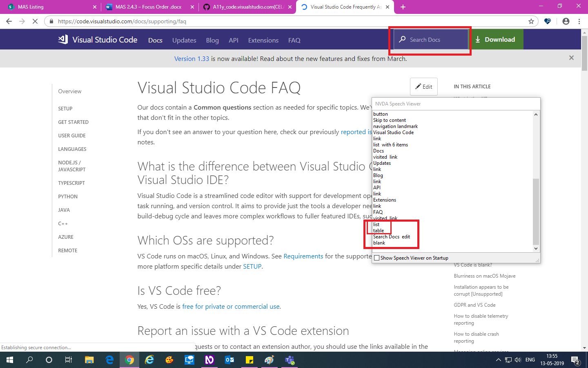Expand the REMOTE sidebar section

click(68, 250)
